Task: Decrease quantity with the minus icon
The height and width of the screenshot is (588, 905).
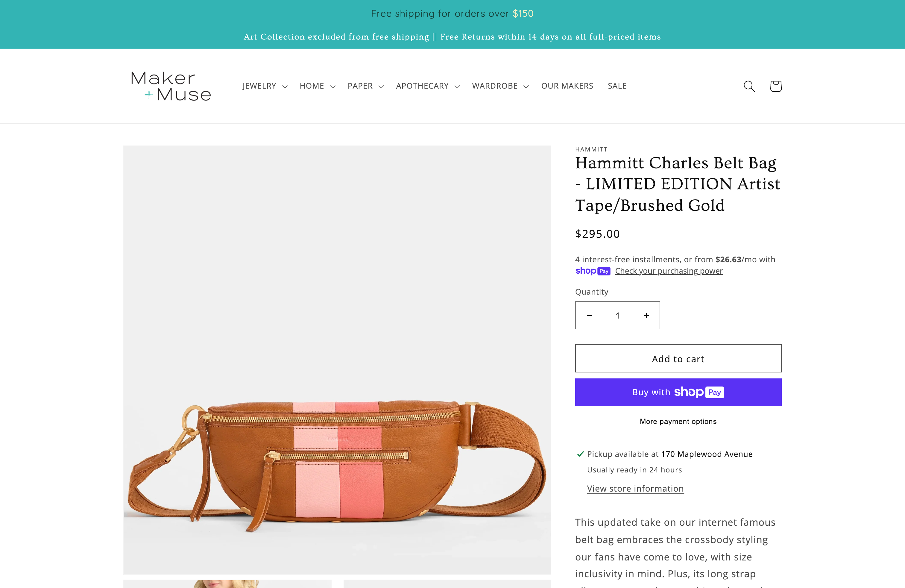Action: click(x=589, y=316)
